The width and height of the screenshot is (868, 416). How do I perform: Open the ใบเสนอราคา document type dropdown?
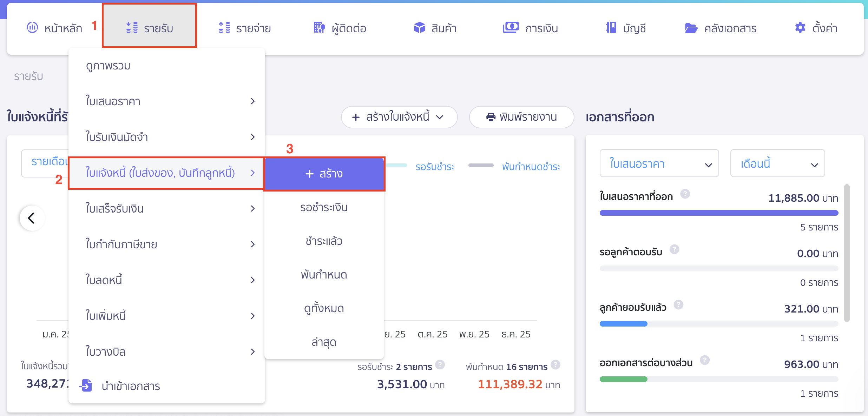(659, 163)
